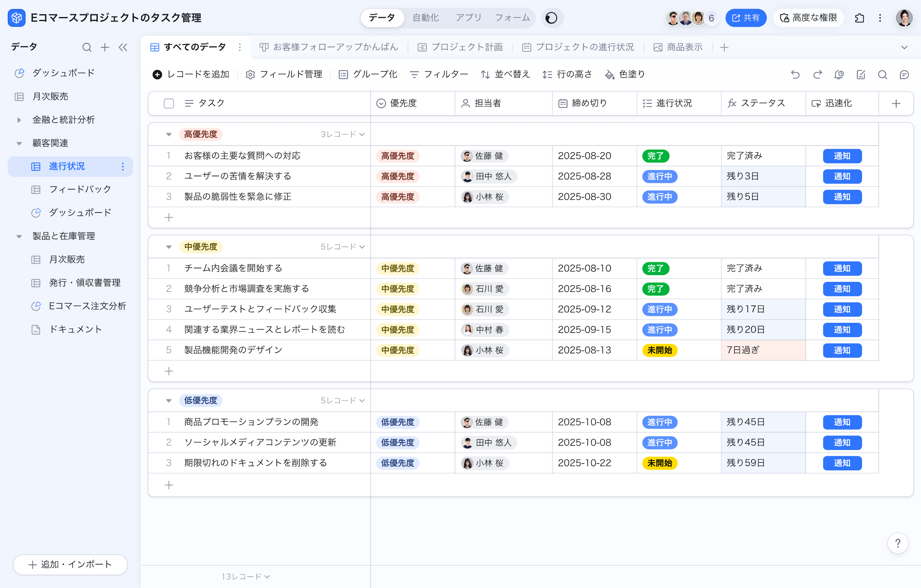Click the 色塗り paint bucket icon
Viewport: 921px width, 588px height.
coord(609,75)
